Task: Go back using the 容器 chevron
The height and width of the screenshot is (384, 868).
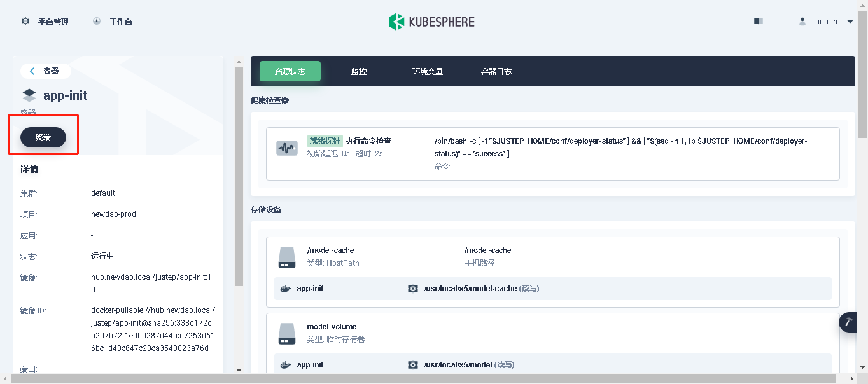Action: [x=32, y=71]
